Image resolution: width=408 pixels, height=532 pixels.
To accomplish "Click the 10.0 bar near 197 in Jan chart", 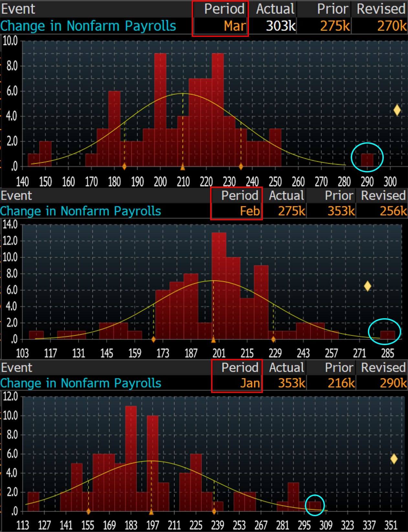I will pos(153,463).
